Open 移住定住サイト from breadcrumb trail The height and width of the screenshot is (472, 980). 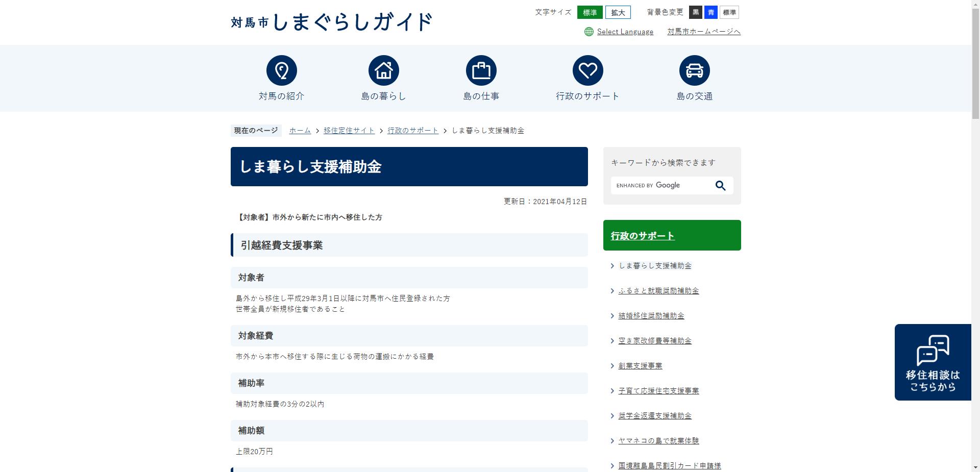coord(349,130)
